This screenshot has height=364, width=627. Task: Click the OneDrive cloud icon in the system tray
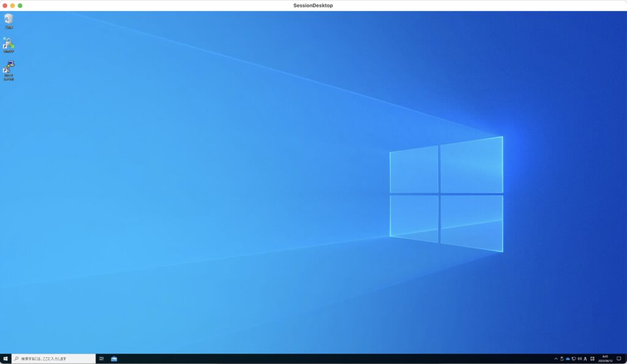coord(568,358)
